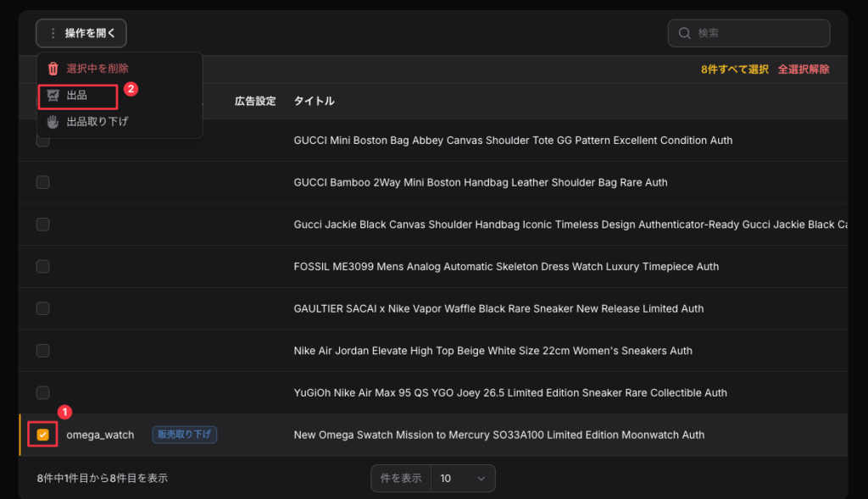Click the 8件すべて選択 link
This screenshot has width=868, height=499.
[734, 69]
